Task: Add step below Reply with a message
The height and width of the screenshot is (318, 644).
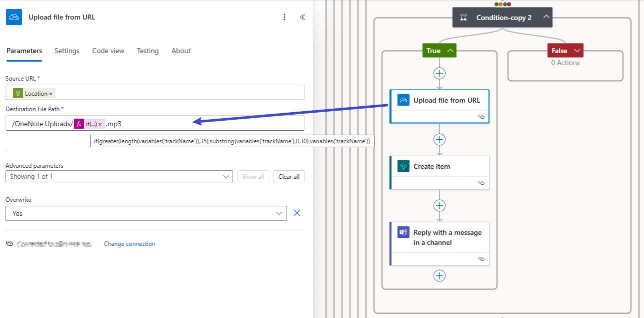Action: 439,276
